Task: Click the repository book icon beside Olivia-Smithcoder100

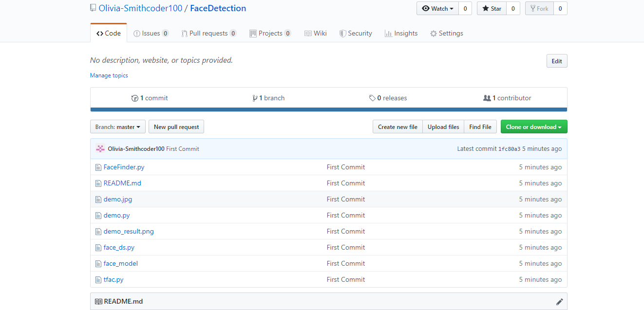Action: tap(93, 8)
